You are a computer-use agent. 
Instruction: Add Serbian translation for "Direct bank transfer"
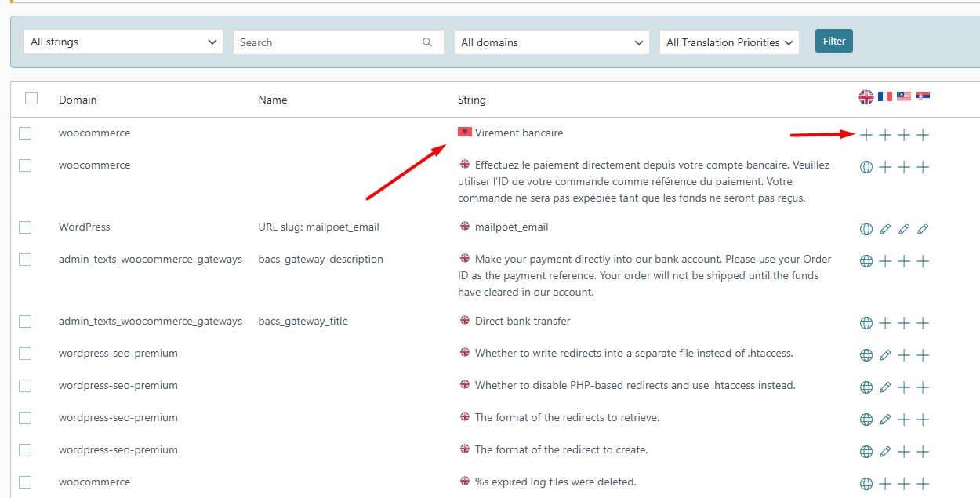(924, 322)
